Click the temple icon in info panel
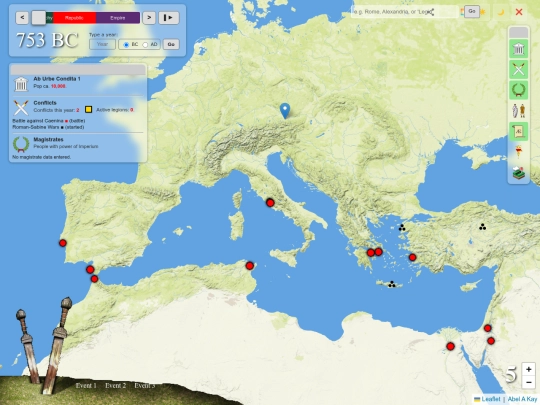540x405 pixels. coord(21,84)
